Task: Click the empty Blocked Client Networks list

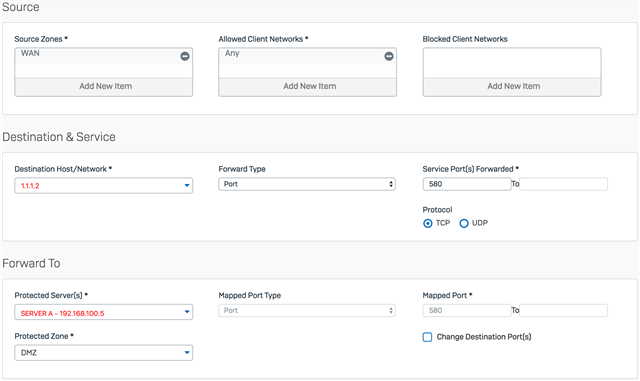Action: click(x=512, y=63)
